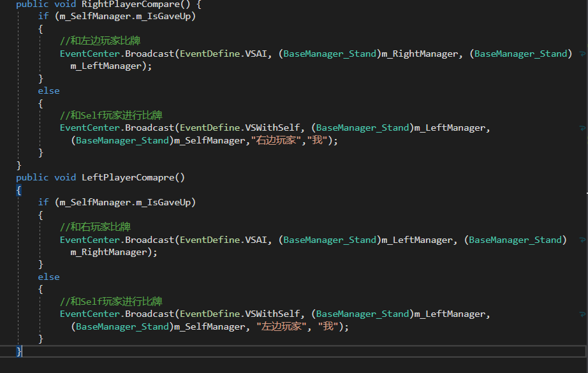
Task: Click the highlighted opening brace under LeftPlayerComapre
Action: [x=18, y=190]
